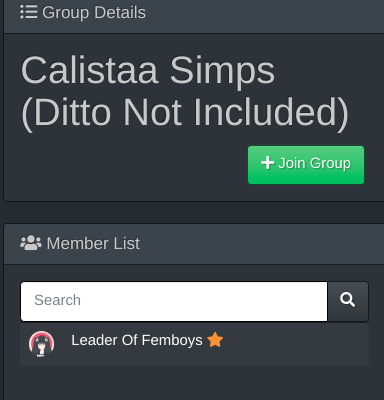Select the Group Details panel header

coord(194,15)
